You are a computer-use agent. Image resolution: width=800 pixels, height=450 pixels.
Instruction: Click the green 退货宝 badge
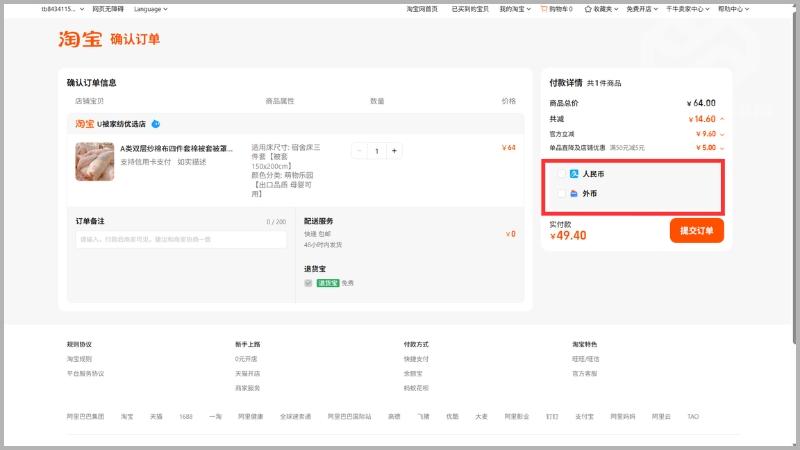coord(328,283)
